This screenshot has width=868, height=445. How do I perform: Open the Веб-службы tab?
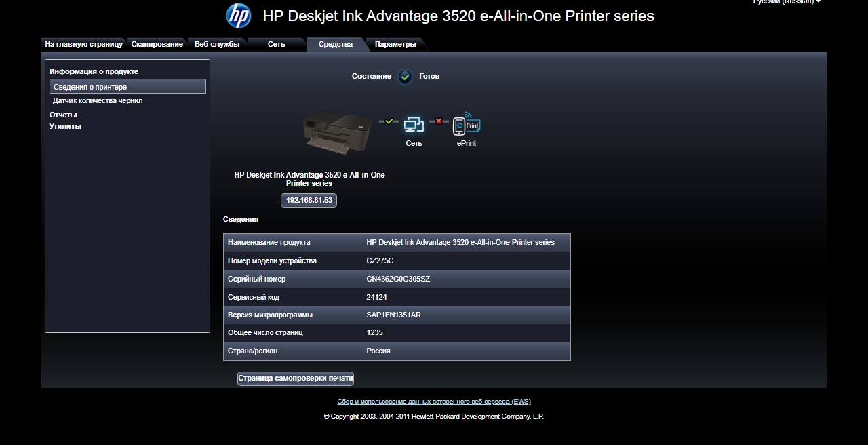point(217,44)
